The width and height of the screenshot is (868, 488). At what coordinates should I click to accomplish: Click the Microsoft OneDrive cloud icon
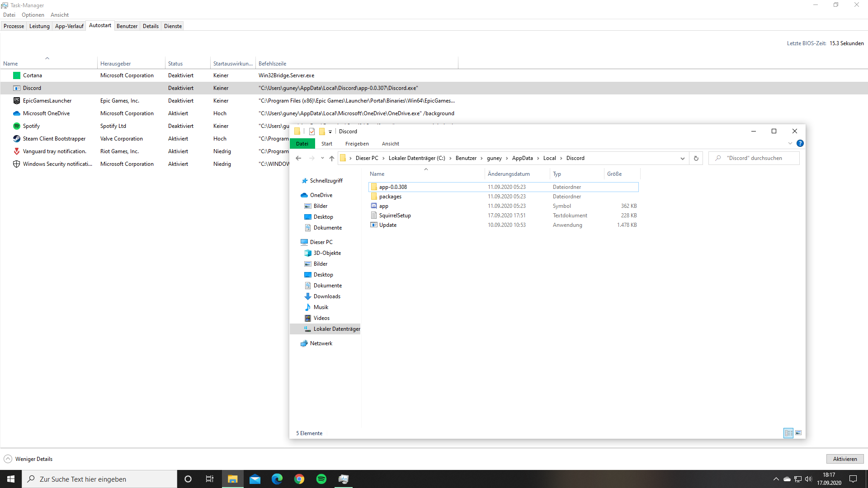coord(17,113)
